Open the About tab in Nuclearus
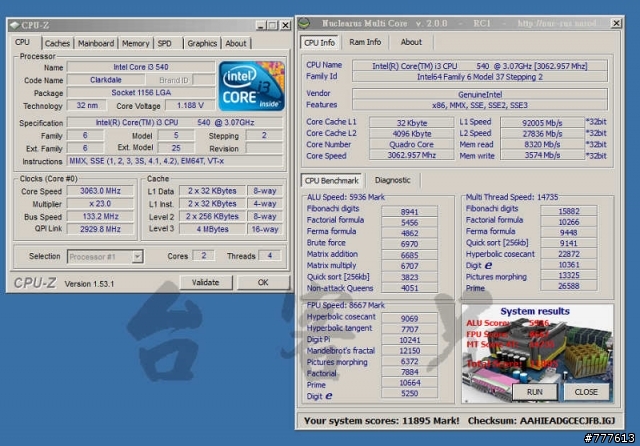640x446 pixels. [x=411, y=42]
